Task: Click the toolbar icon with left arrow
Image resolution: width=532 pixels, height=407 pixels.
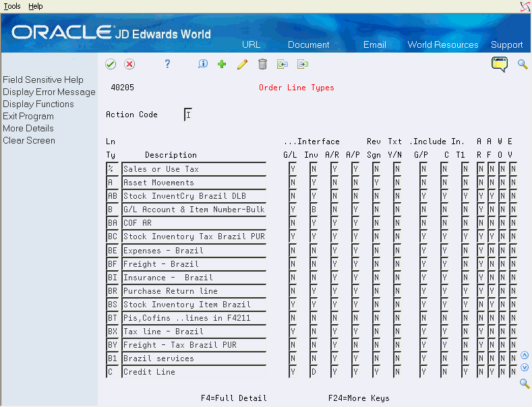Action: pos(283,64)
